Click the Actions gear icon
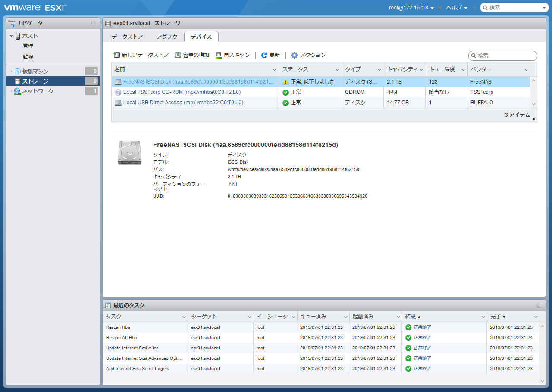 (x=295, y=55)
